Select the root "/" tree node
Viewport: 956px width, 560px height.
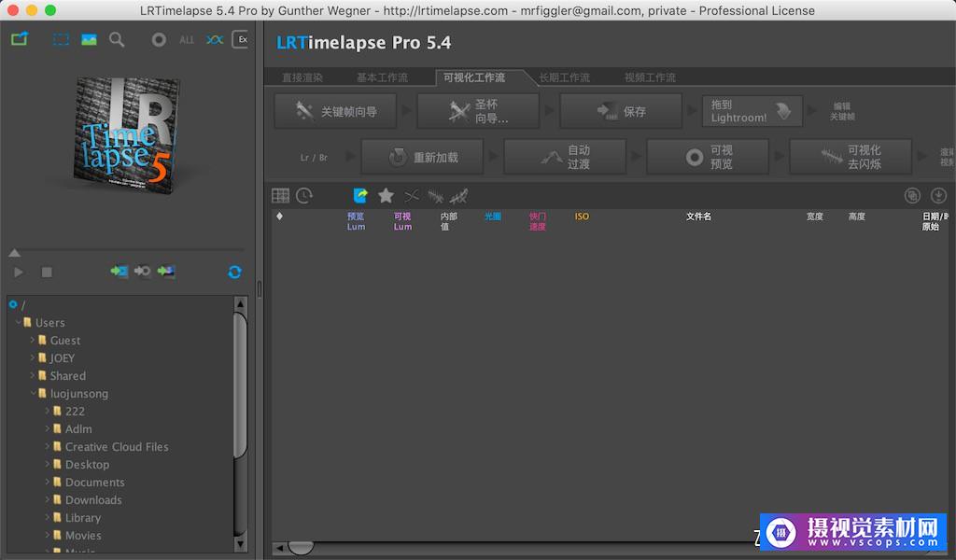(x=23, y=304)
